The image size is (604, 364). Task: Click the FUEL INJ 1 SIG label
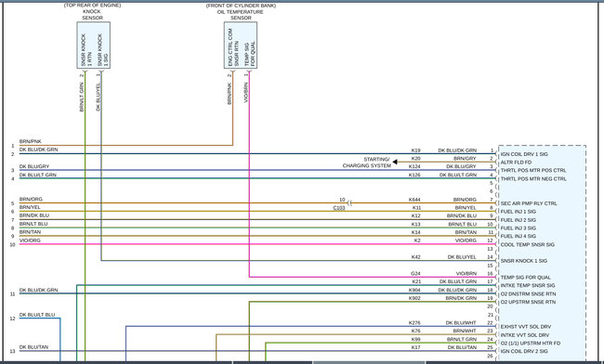pyautogui.click(x=518, y=212)
